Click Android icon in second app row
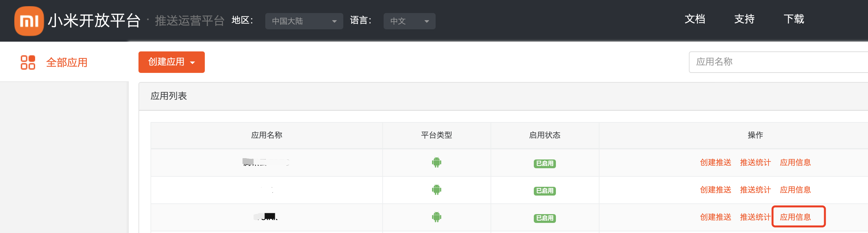868x233 pixels. pos(436,190)
